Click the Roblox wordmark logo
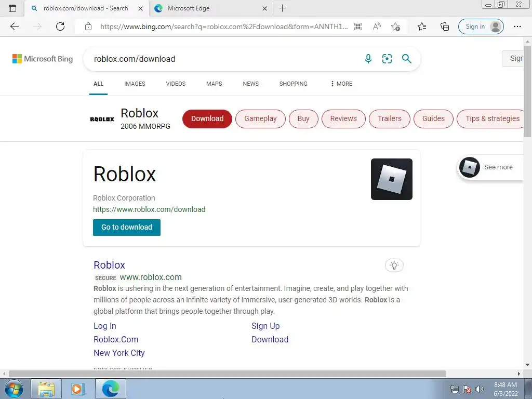Screen dimensions: 532x399 coord(102,119)
